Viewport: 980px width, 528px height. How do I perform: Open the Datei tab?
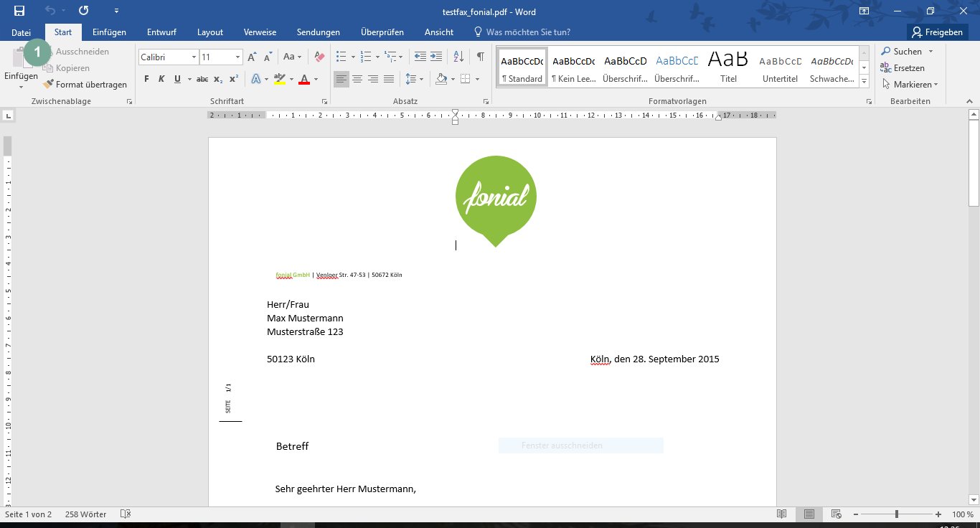22,32
